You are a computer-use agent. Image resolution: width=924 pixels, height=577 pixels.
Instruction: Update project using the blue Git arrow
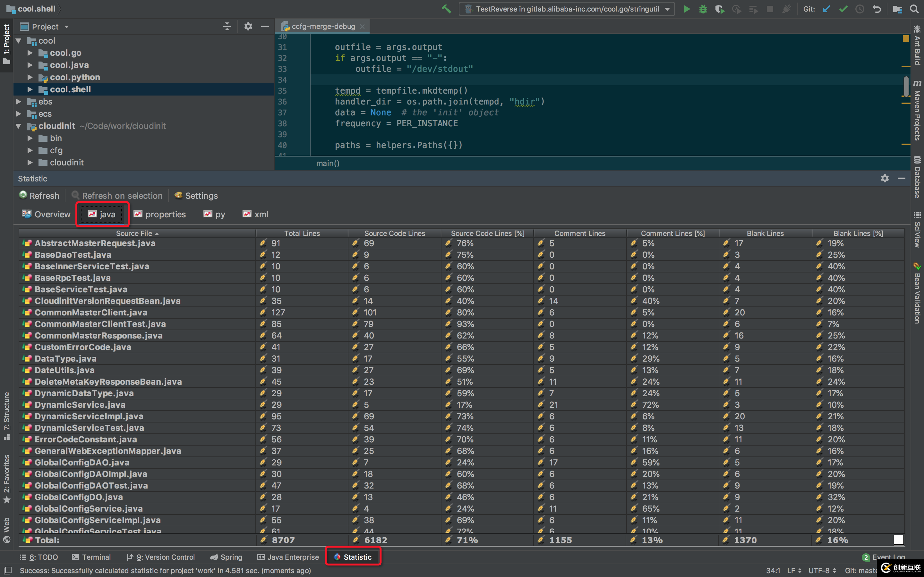tap(826, 9)
